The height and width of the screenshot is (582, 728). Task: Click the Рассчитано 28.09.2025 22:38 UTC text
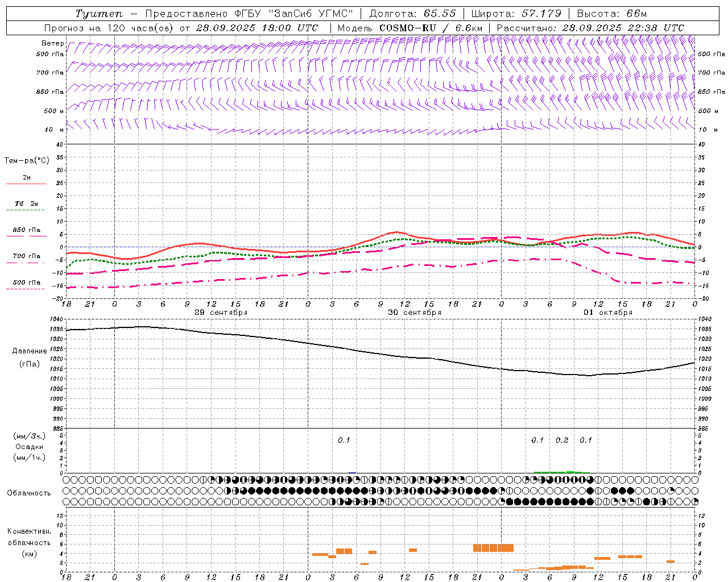pyautogui.click(x=590, y=28)
